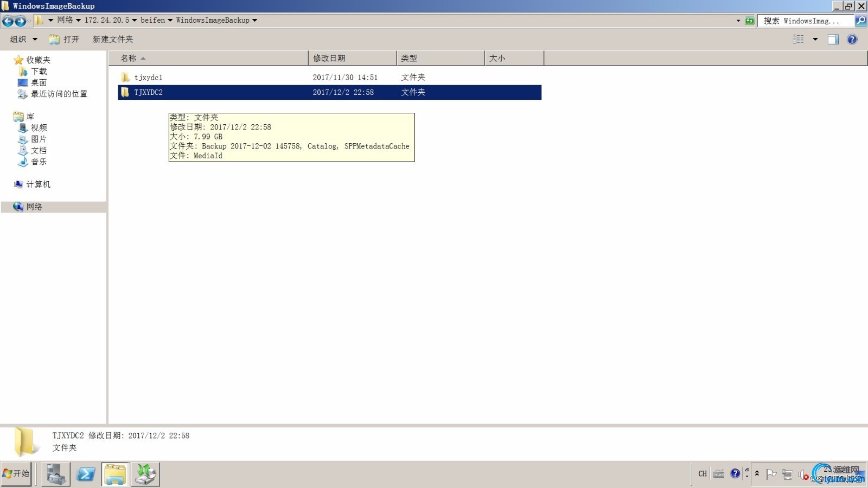Open help with blue question icon
The image size is (868, 488).
(x=852, y=39)
